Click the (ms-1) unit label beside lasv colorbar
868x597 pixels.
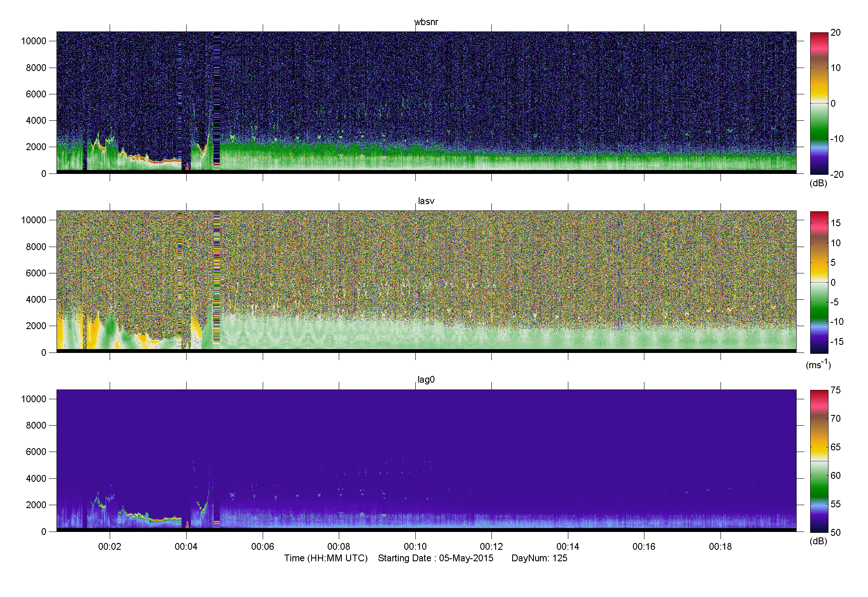pyautogui.click(x=818, y=364)
